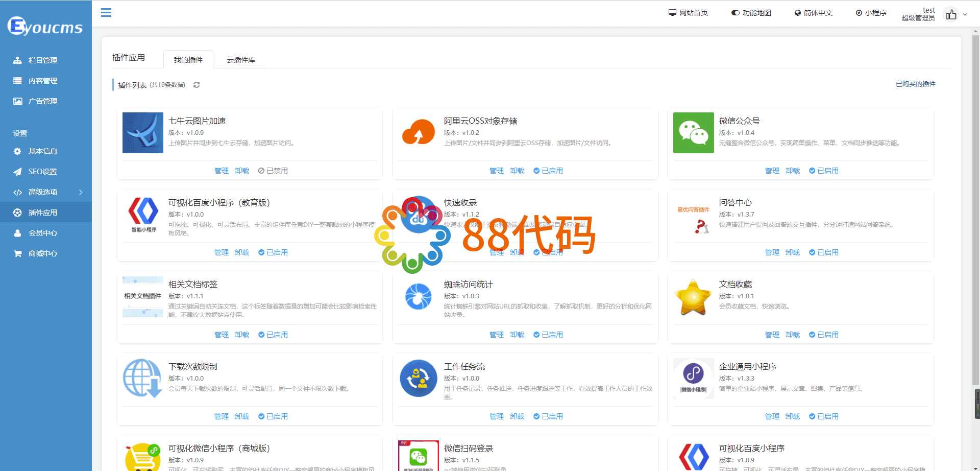
Task: Toggle 已启用 for 可视化百度小程序(教育版)
Action: point(273,252)
